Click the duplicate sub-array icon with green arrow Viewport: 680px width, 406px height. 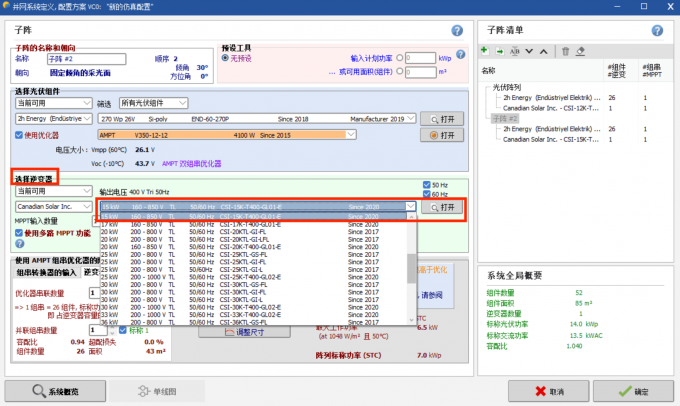point(500,51)
